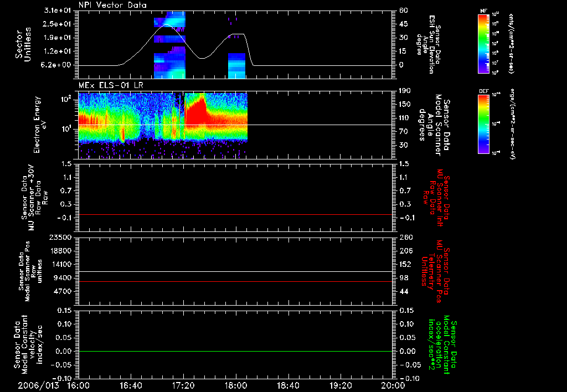Click the 23500 tick label
This screenshot has width=567, height=392.
60,237
